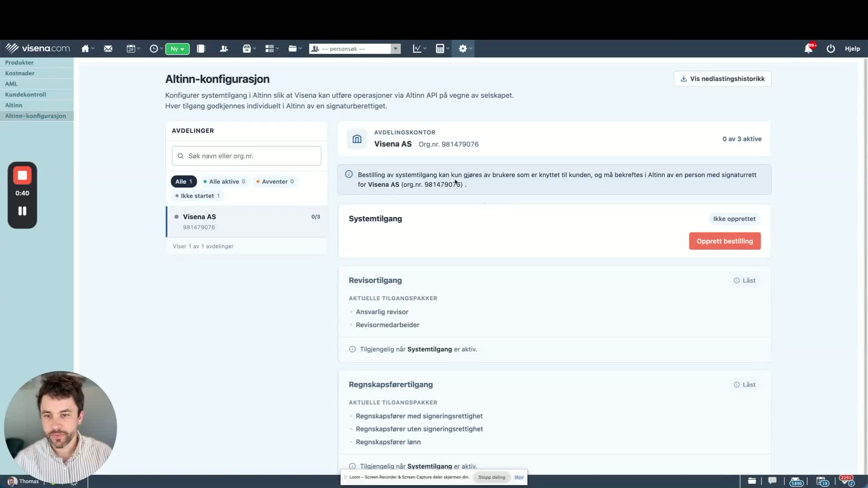
Task: Select the Avventer filter chip
Action: (x=275, y=182)
